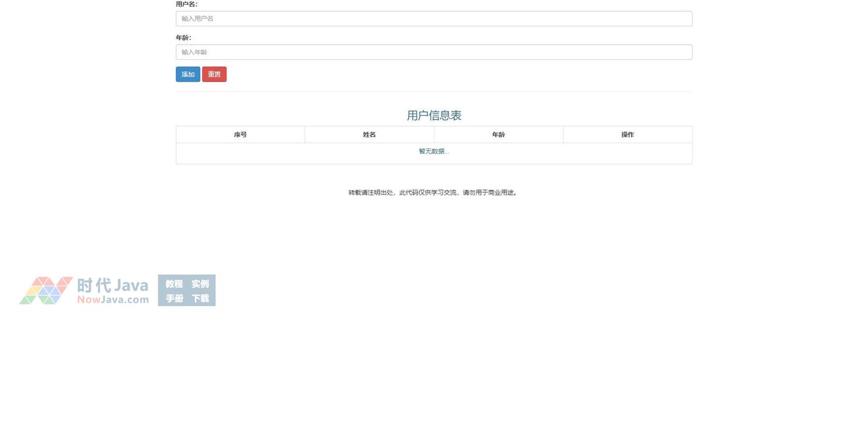Click the 序号 column header
This screenshot has height=437, width=868.
pos(240,135)
